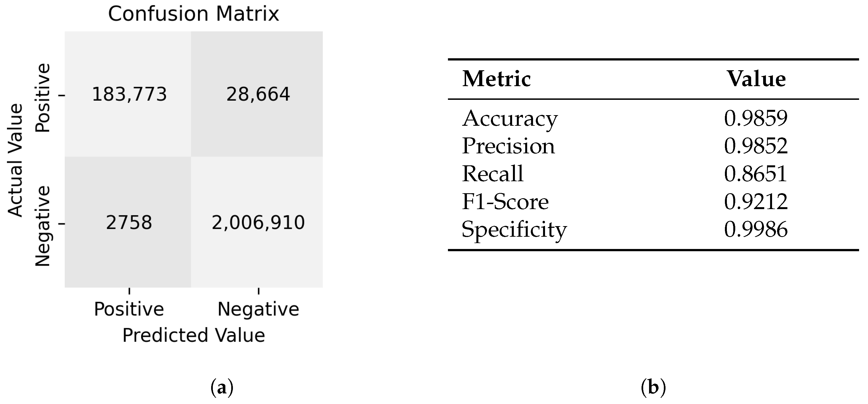The height and width of the screenshot is (404, 868).
Task: Click the Predicted Value axis label
Action: [x=193, y=335]
